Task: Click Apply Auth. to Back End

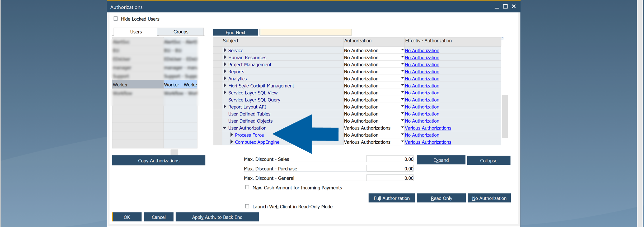Action: click(x=217, y=217)
